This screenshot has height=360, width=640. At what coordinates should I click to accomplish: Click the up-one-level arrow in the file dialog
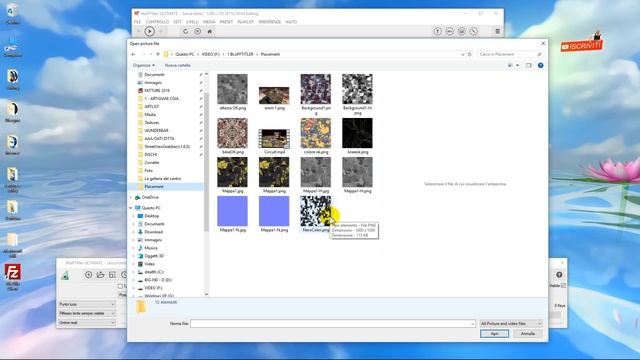tap(158, 54)
